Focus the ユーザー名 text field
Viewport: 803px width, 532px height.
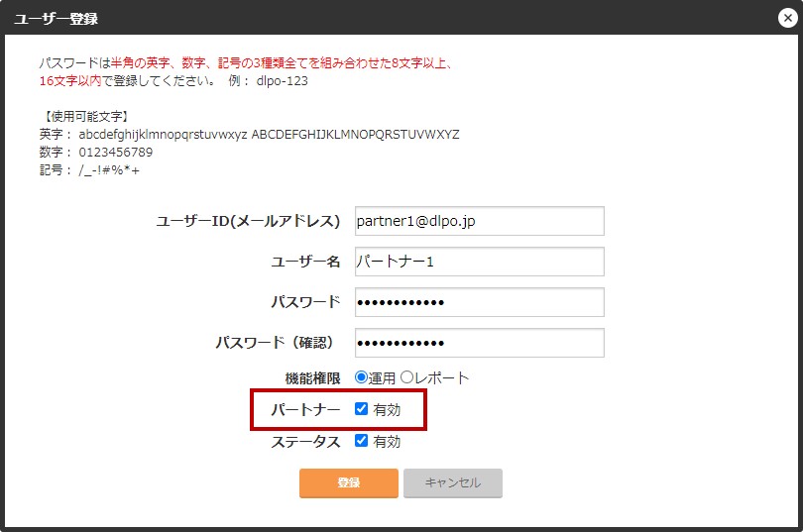coord(480,262)
